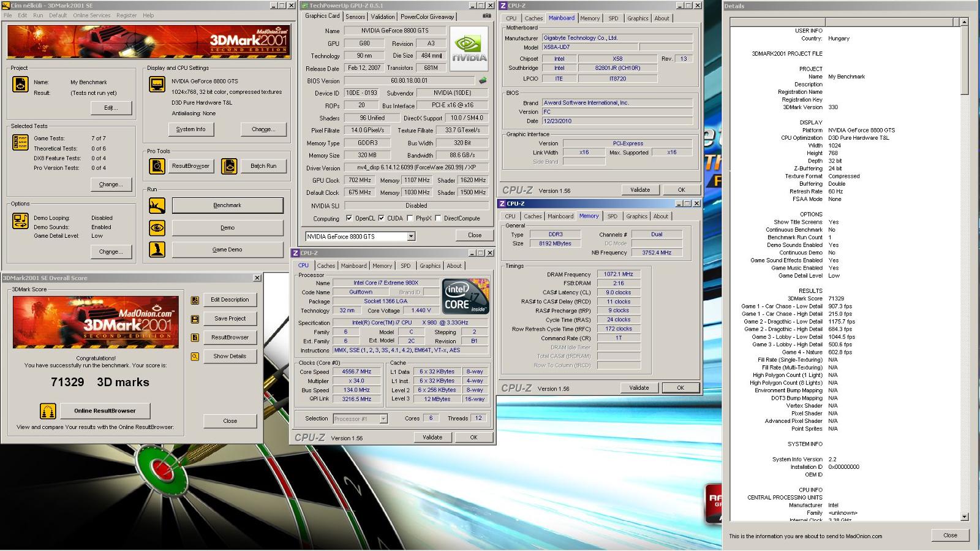The height and width of the screenshot is (551, 980).
Task: Open the Register menu in 3DMark2001
Action: [x=127, y=15]
